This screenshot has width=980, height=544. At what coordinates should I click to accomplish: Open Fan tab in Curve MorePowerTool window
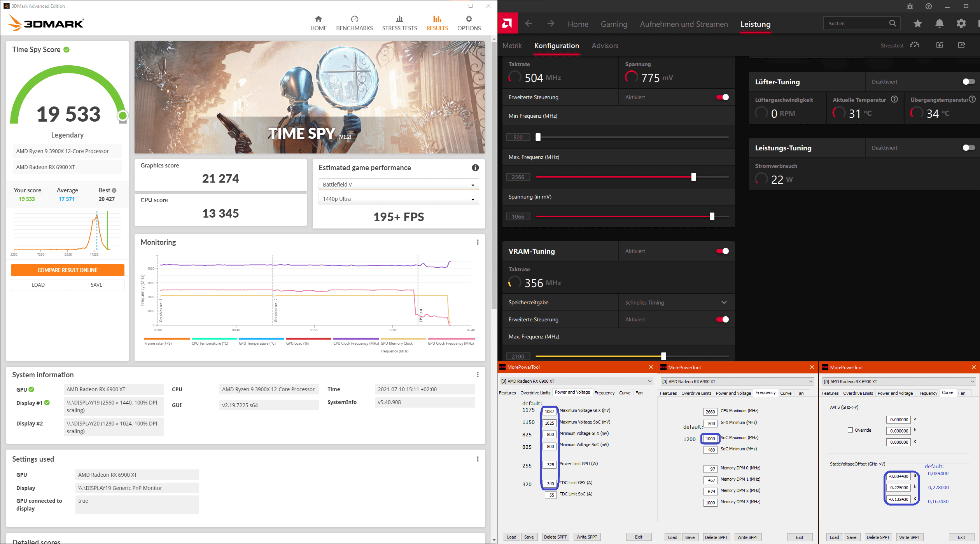point(961,393)
